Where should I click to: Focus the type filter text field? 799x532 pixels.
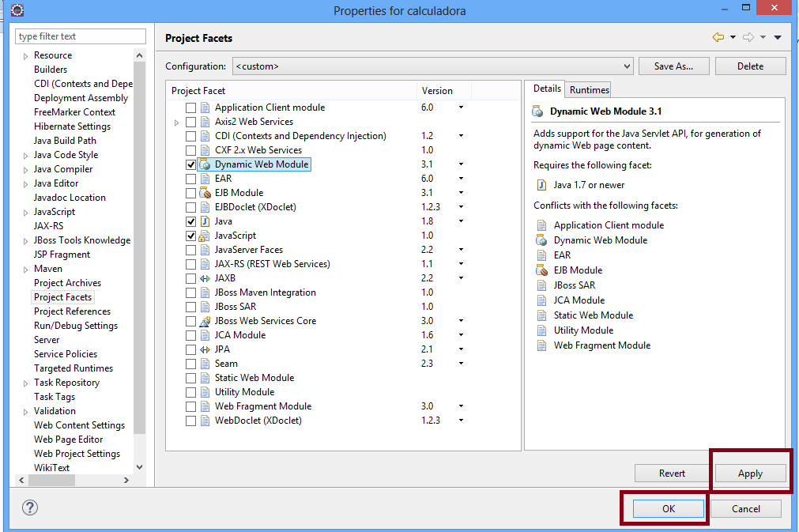(81, 36)
